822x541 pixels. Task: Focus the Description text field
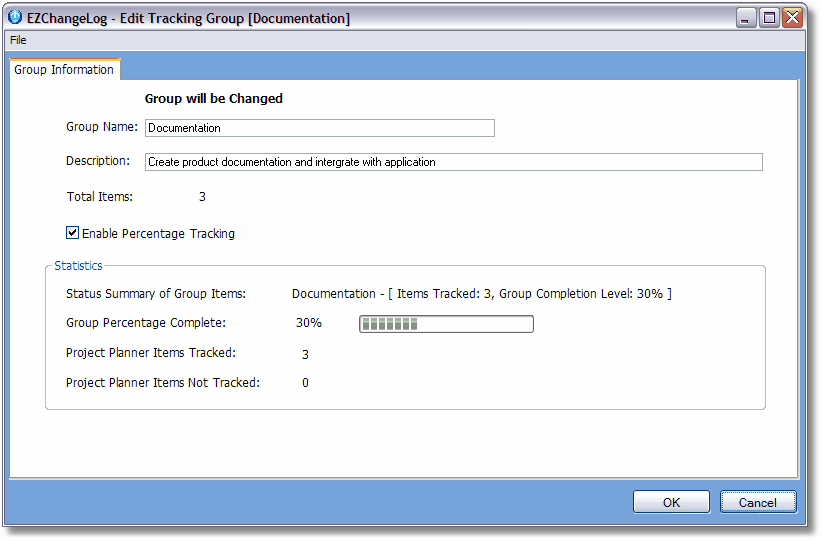pos(454,162)
